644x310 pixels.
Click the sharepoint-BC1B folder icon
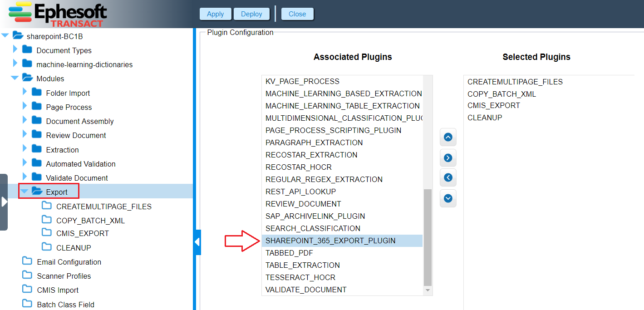click(x=18, y=35)
